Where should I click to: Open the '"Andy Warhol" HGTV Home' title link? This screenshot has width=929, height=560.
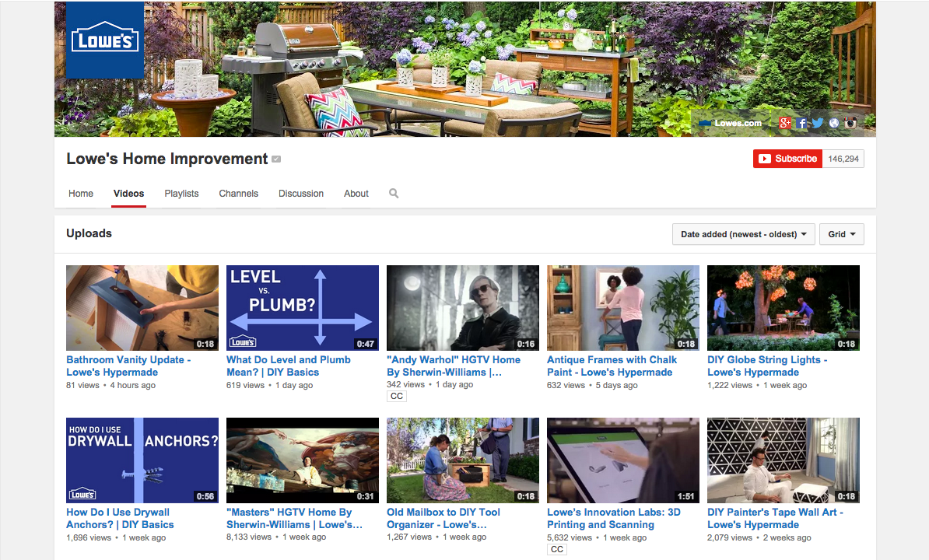coord(454,366)
